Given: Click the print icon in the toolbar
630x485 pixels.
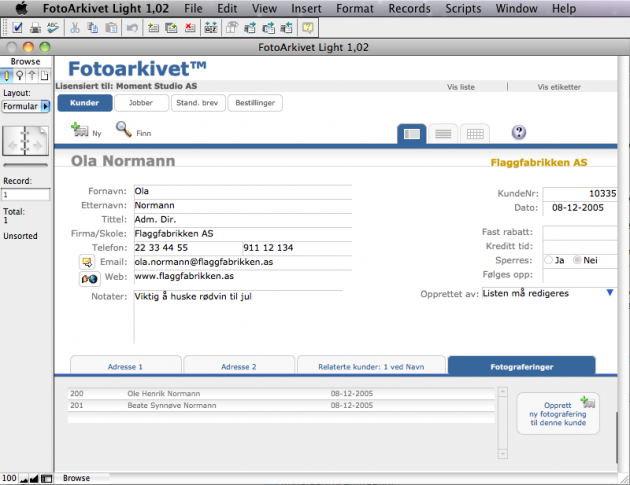Looking at the screenshot, I should [x=35, y=28].
